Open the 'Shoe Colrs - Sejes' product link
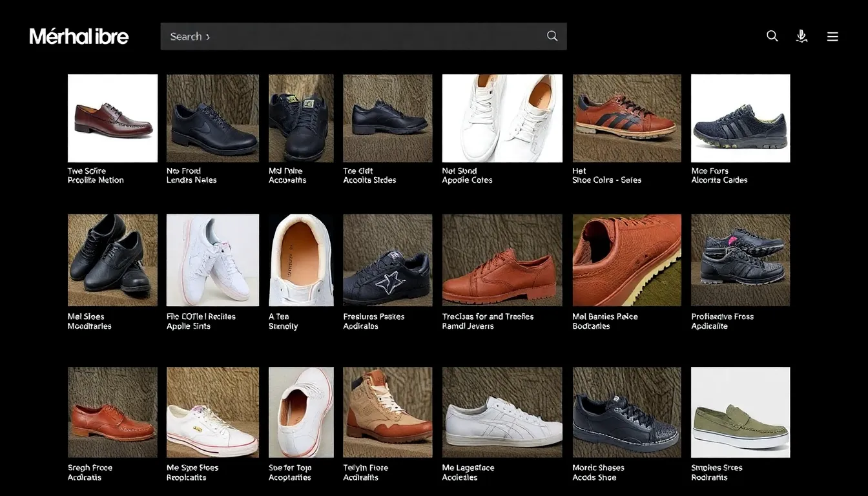Viewport: 868px width, 496px height. (607, 180)
